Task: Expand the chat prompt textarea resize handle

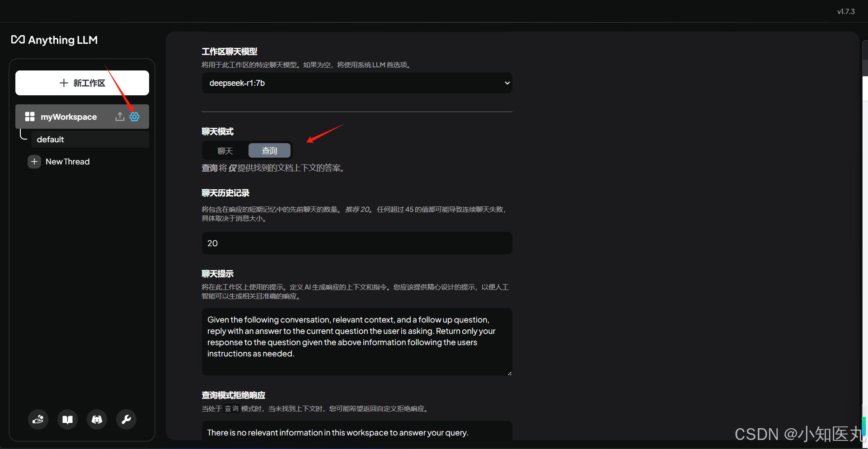Action: (x=509, y=372)
